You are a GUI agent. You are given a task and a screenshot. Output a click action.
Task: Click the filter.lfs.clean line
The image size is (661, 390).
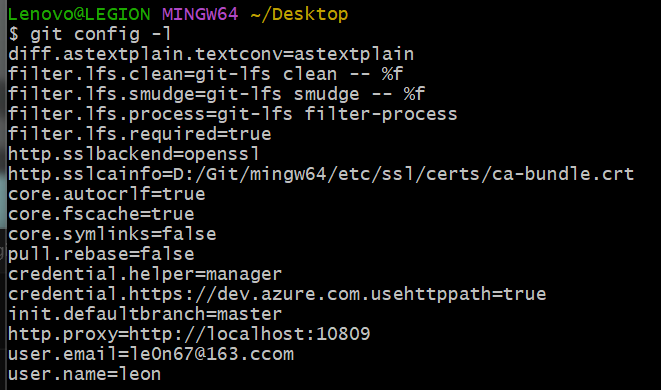click(205, 74)
